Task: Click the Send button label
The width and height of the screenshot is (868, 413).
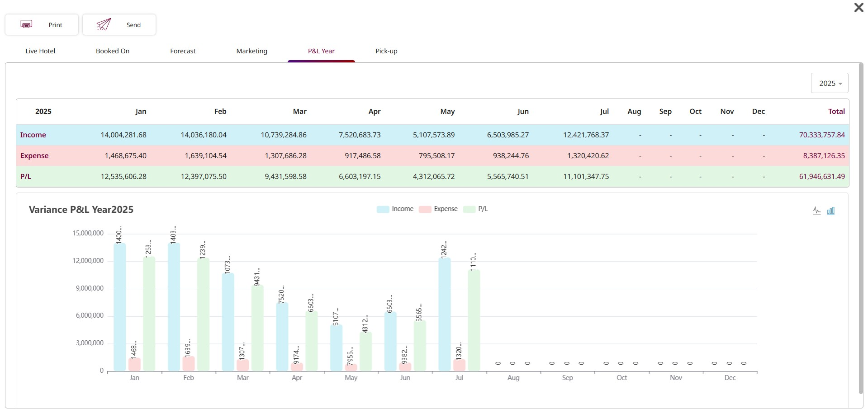Action: click(133, 25)
